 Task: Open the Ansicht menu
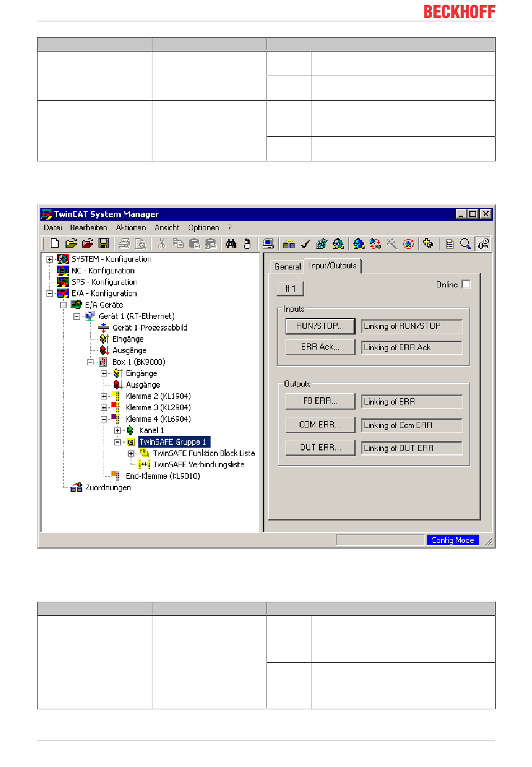pos(167,227)
